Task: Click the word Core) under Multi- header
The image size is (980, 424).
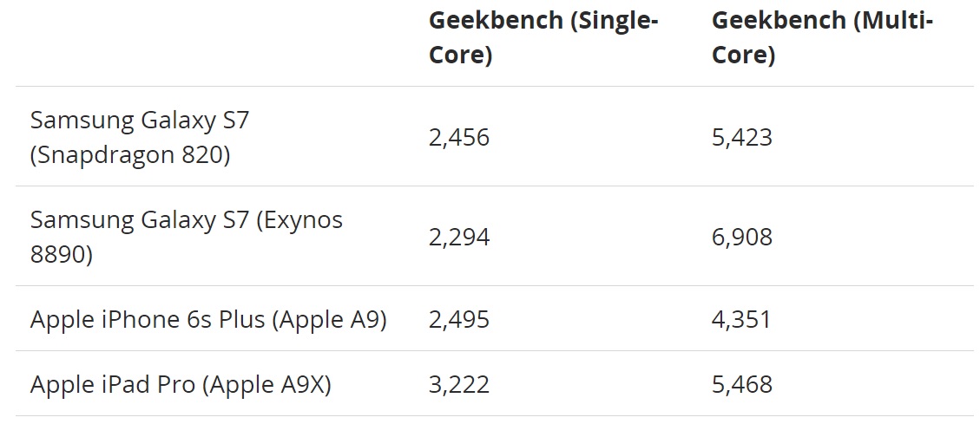Action: click(x=744, y=55)
